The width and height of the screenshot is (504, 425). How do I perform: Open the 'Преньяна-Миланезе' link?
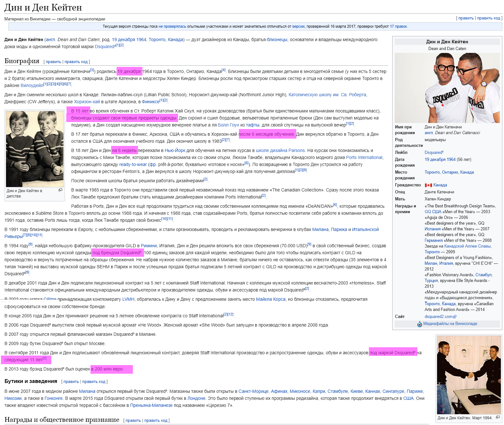(x=151, y=406)
